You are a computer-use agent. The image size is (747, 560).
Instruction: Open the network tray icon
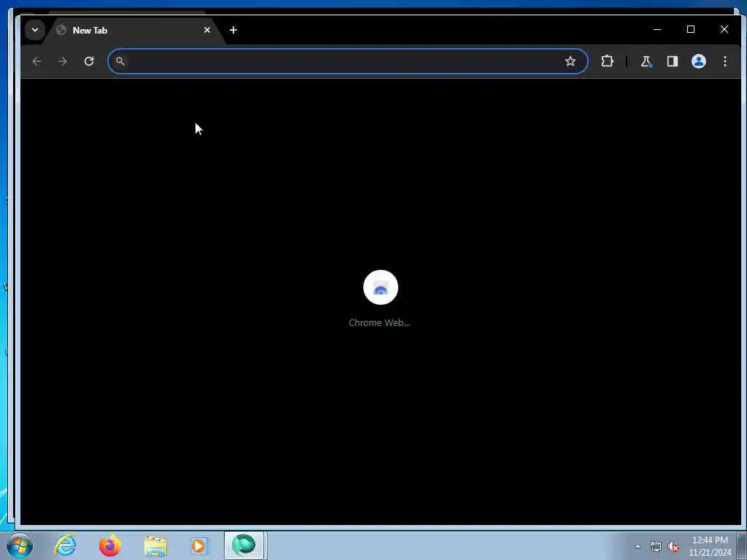tap(656, 547)
